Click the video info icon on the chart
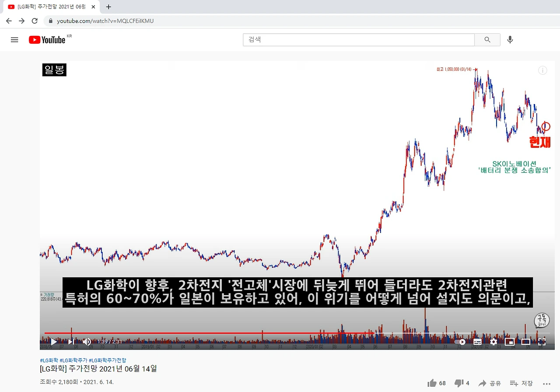The image size is (560, 392). click(542, 70)
